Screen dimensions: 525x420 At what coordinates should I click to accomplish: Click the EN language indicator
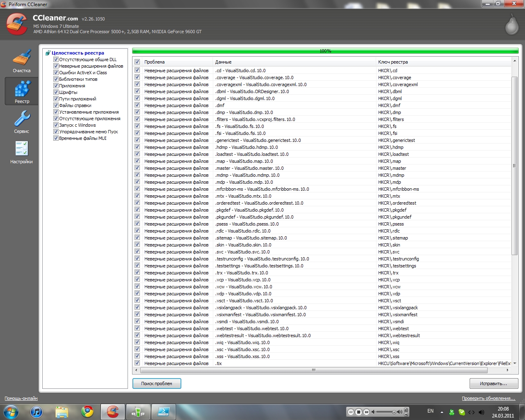(x=430, y=411)
